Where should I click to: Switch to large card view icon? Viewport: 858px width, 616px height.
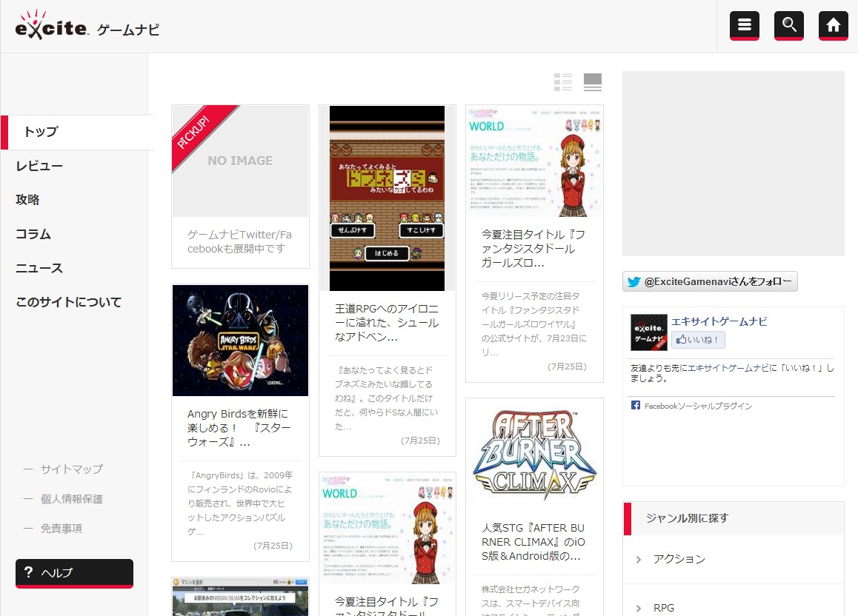point(593,82)
